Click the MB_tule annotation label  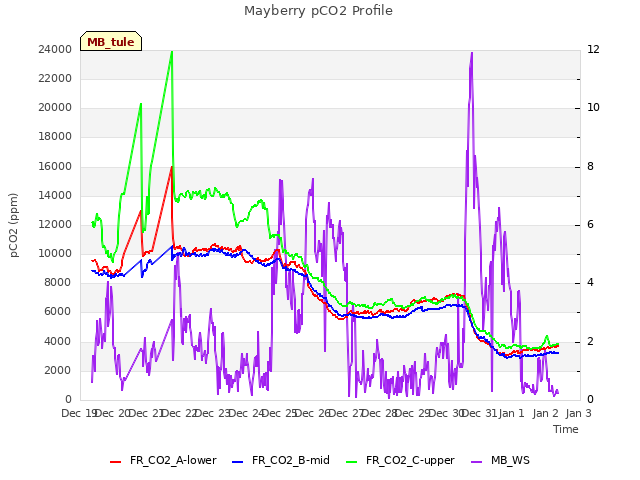[x=111, y=41]
